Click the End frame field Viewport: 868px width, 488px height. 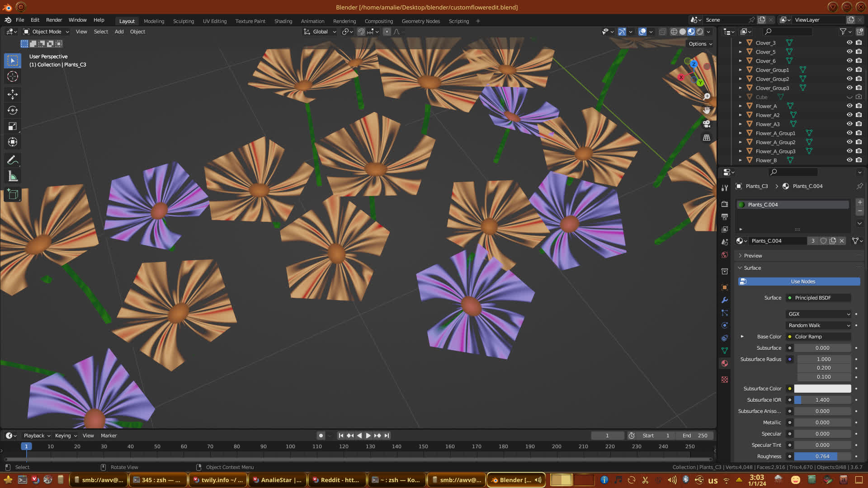(695, 436)
